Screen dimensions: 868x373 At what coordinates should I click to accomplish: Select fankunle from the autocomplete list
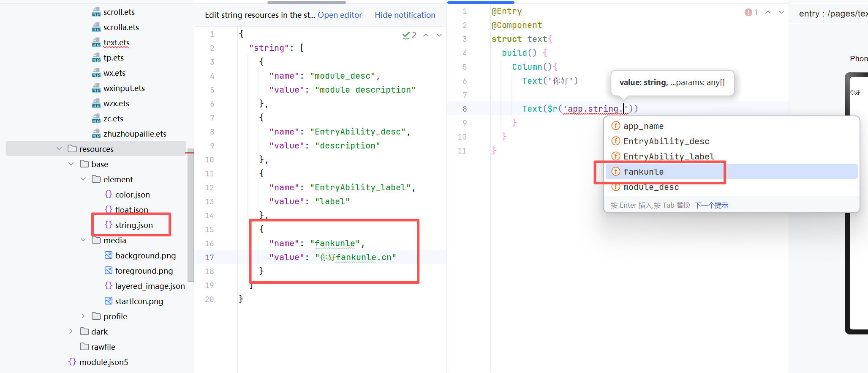click(643, 172)
